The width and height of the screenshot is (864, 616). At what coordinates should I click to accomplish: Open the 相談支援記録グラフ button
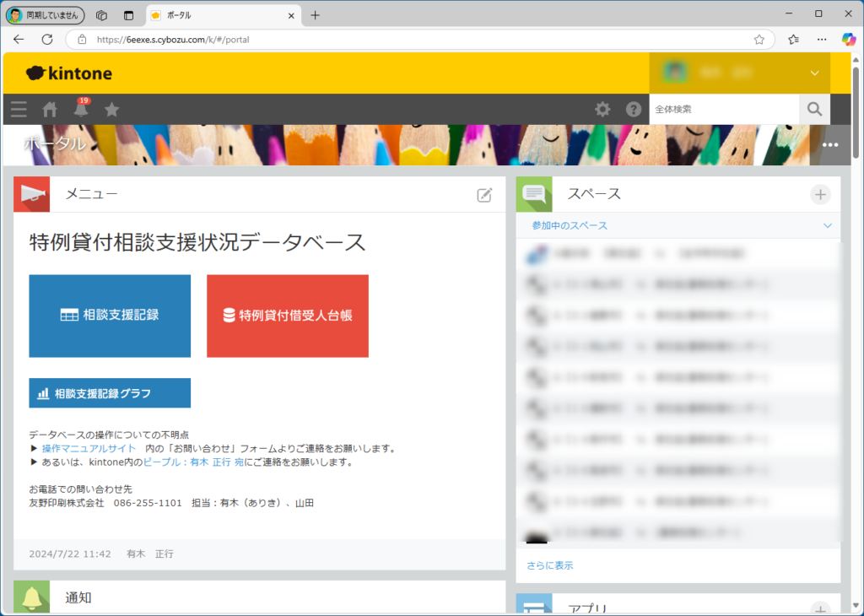point(110,393)
